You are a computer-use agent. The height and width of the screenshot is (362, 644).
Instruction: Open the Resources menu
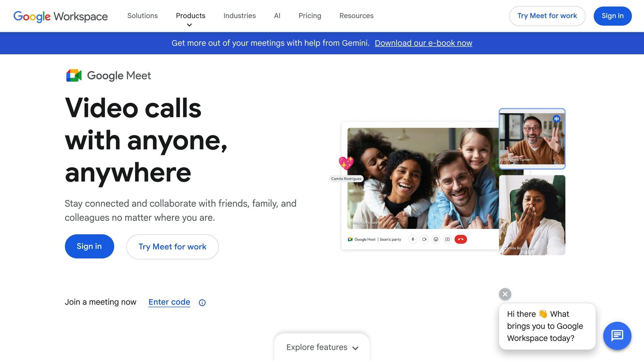356,16
